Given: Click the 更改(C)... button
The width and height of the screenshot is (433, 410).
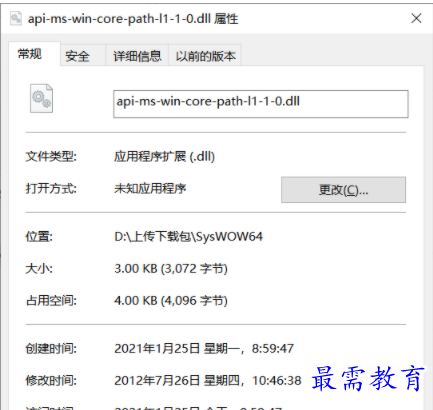Looking at the screenshot, I should (343, 190).
